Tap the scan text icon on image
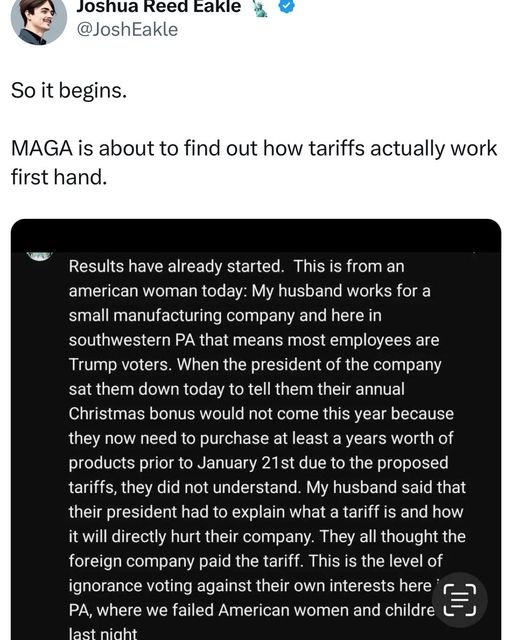The height and width of the screenshot is (640, 512). pos(460,600)
